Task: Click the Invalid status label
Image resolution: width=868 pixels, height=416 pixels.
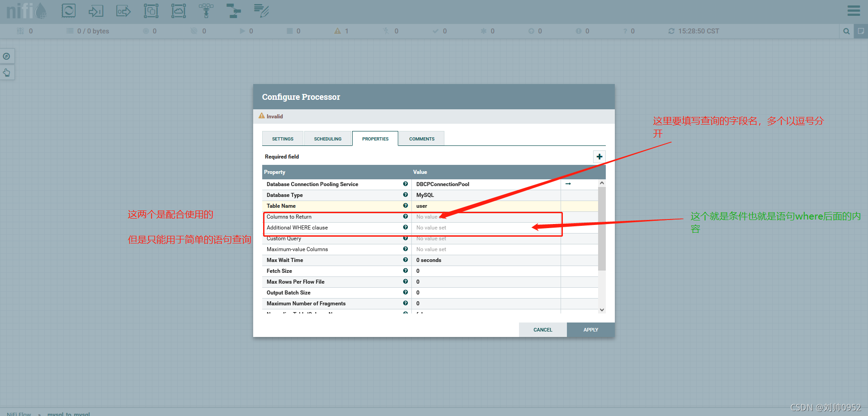Action: point(274,117)
